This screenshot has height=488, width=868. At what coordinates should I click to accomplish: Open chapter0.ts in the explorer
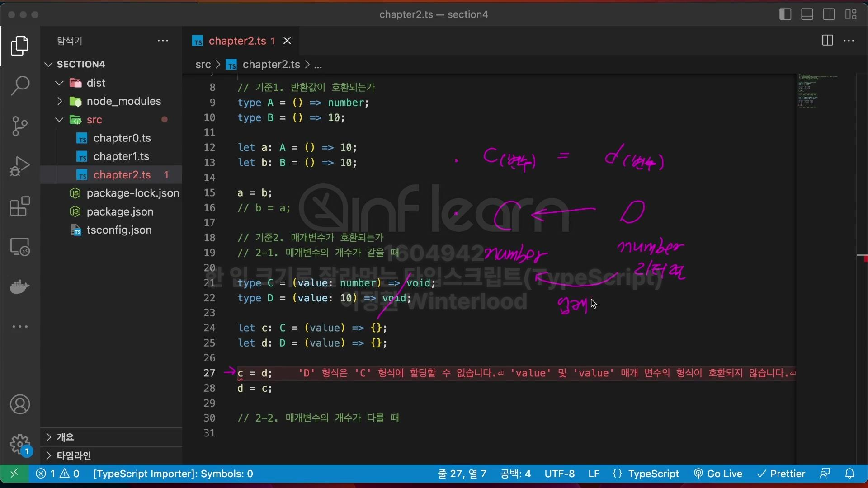pyautogui.click(x=122, y=138)
